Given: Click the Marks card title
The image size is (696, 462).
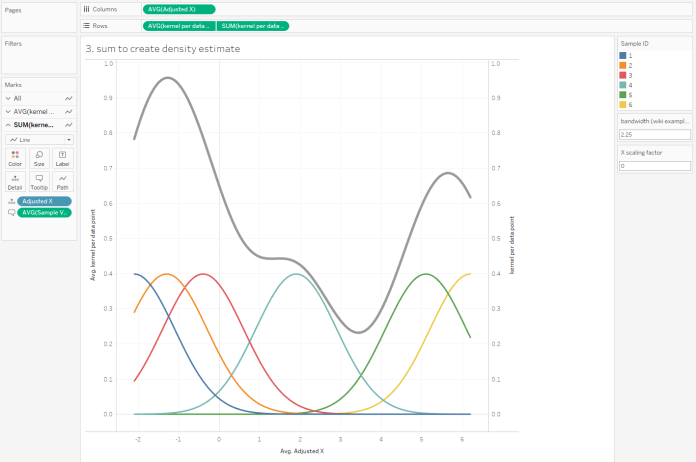Looking at the screenshot, I should [x=13, y=85].
